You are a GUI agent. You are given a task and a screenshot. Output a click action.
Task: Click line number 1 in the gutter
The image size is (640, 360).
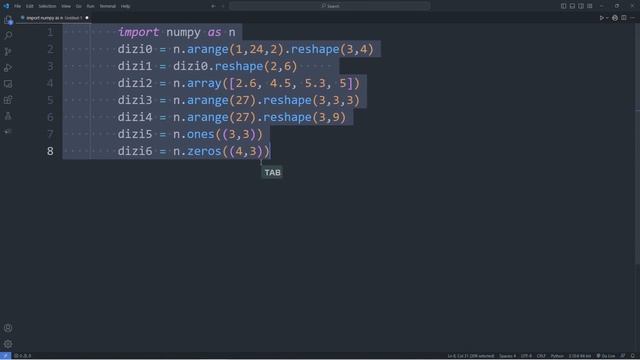click(x=50, y=32)
